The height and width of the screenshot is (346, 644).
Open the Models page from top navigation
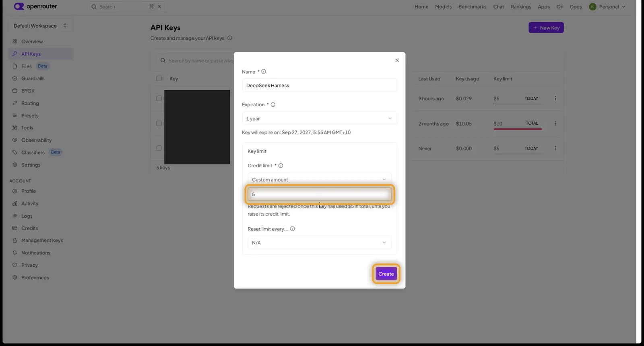(x=443, y=7)
